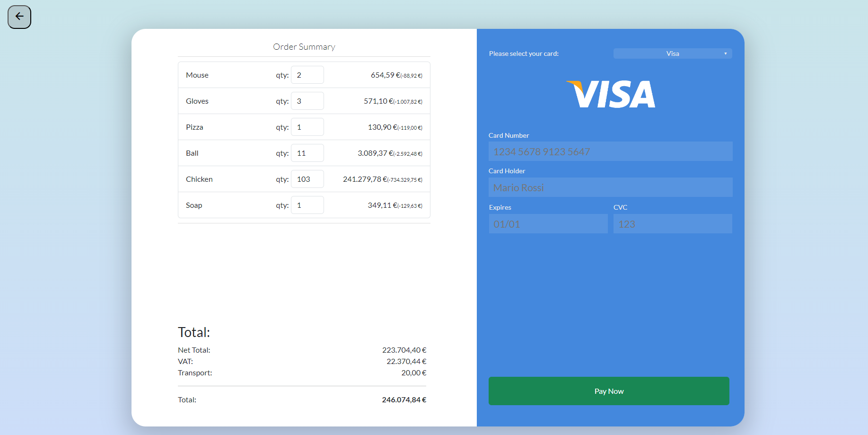Click into the Card Holder field
Image resolution: width=868 pixels, height=435 pixels.
tap(610, 187)
